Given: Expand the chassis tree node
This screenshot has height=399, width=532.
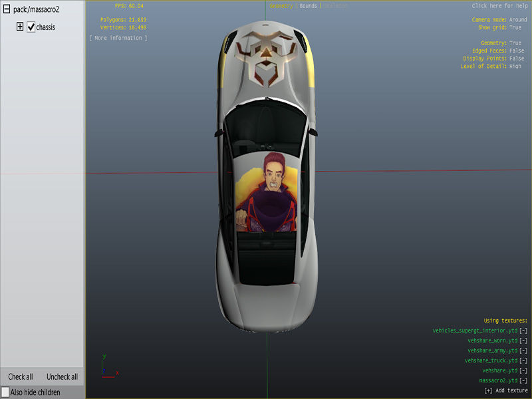Looking at the screenshot, I should pos(20,27).
